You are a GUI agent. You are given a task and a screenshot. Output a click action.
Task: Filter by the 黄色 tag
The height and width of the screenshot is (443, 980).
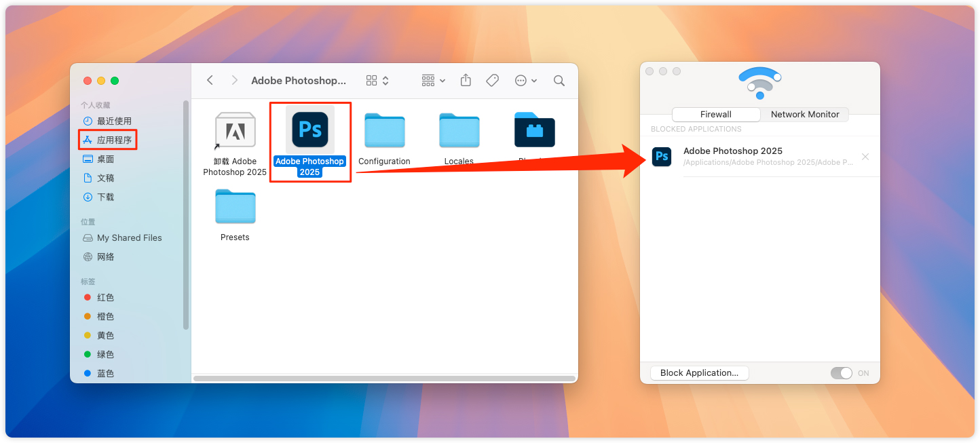98,335
